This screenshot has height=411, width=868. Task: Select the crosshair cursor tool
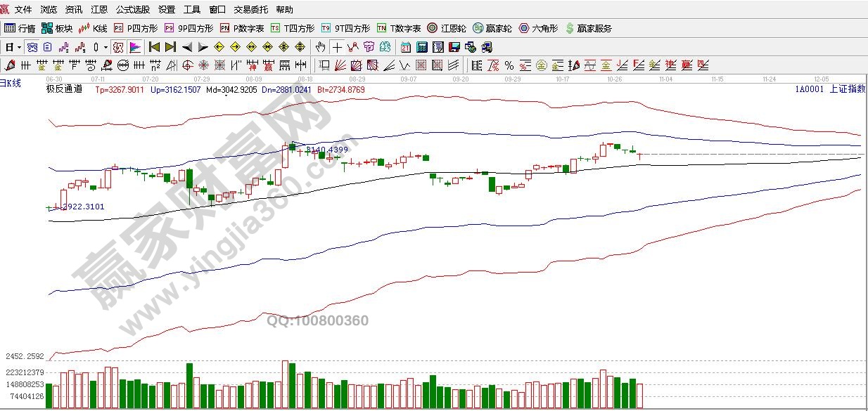point(338,47)
